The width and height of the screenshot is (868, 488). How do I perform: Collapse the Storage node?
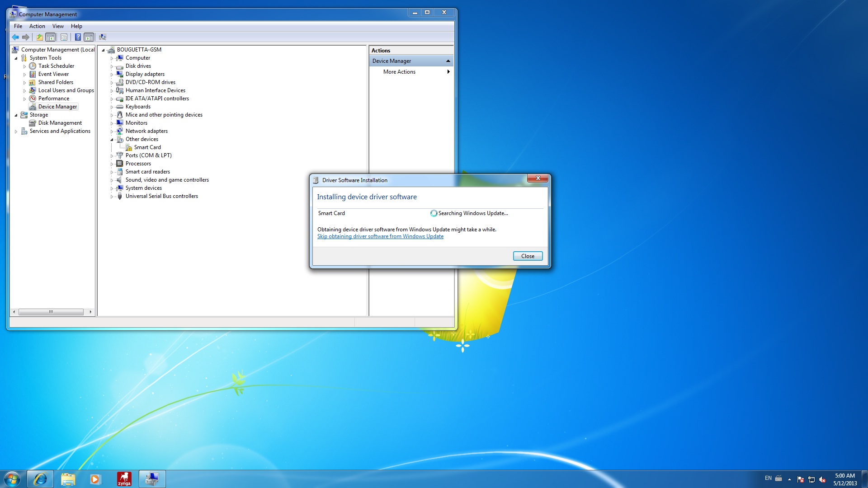16,115
